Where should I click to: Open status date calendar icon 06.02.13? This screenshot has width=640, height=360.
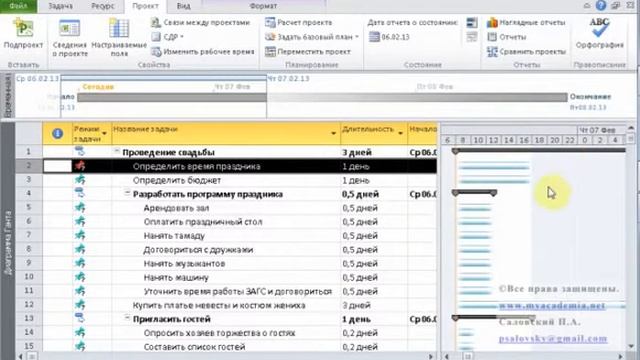tap(374, 37)
